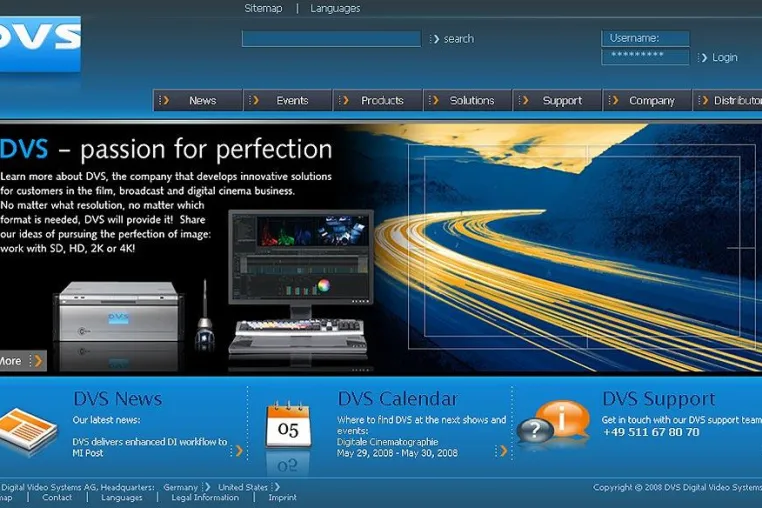This screenshot has height=508, width=762.
Task: Click the arrow icon beside Login
Action: [x=702, y=57]
